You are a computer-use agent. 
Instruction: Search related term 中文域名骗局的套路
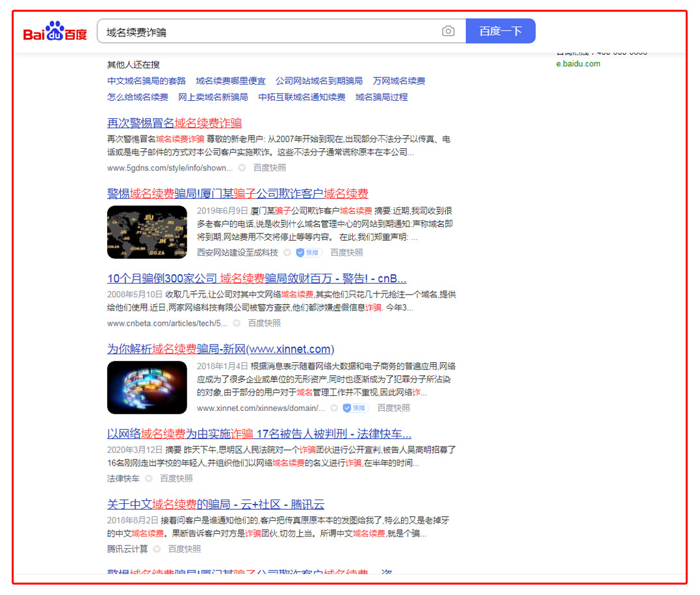pos(146,81)
